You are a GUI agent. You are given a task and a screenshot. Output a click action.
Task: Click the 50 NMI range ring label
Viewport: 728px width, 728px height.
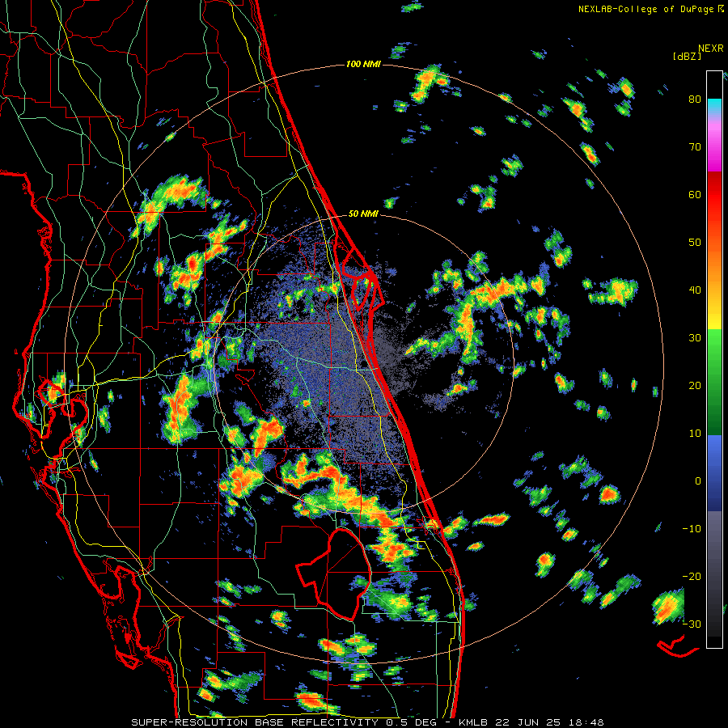coord(363,214)
